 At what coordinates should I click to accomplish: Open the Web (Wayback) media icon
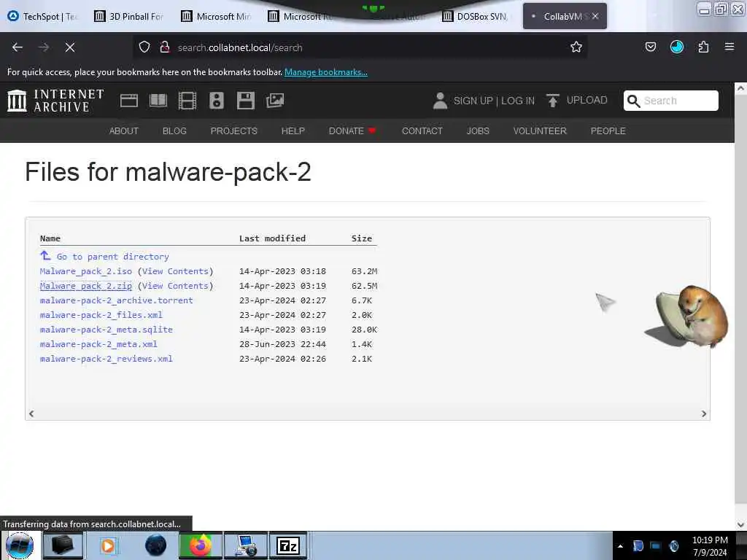(x=128, y=101)
